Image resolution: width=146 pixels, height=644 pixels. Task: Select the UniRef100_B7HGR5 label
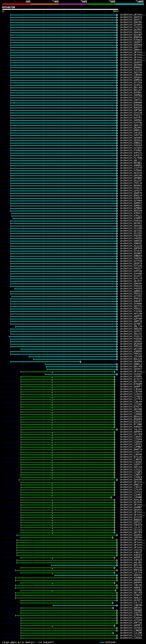click(131, 384)
